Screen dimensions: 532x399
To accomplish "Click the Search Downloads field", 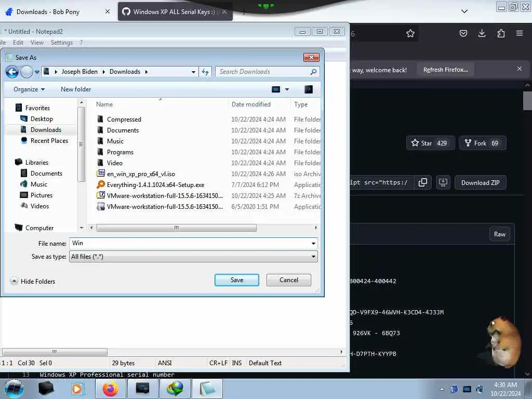I will [263, 72].
